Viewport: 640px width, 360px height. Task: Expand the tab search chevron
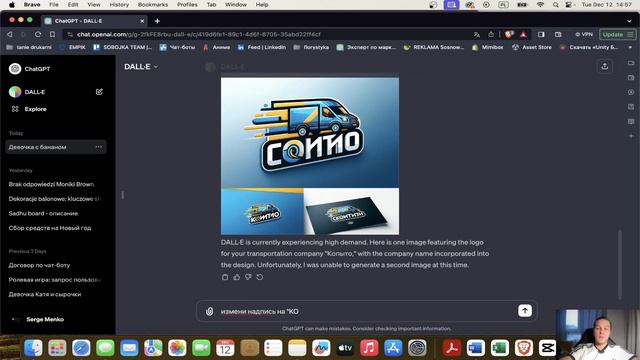629,21
